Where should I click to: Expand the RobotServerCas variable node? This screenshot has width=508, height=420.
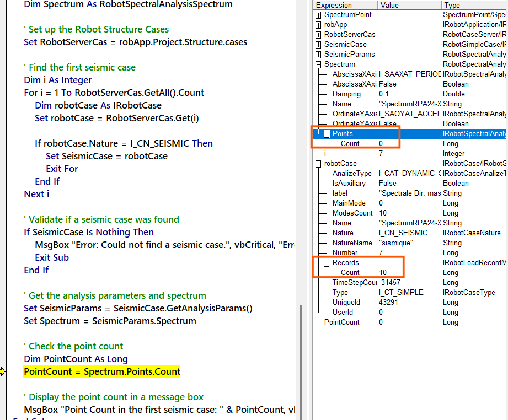pos(318,35)
